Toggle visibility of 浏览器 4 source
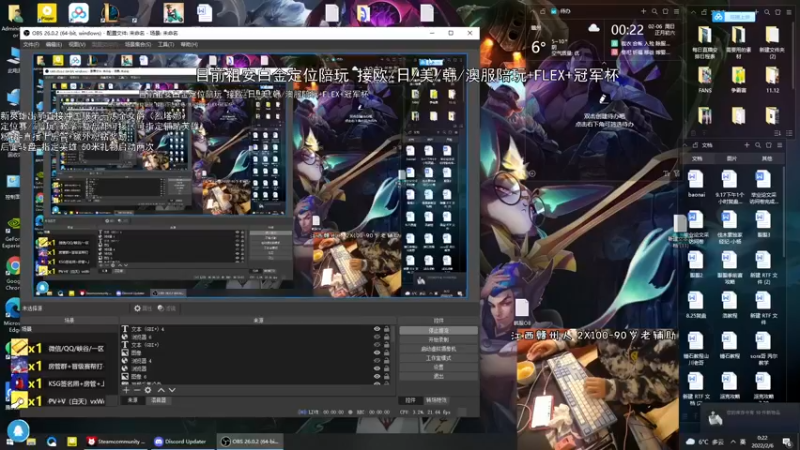The width and height of the screenshot is (800, 450). click(377, 361)
